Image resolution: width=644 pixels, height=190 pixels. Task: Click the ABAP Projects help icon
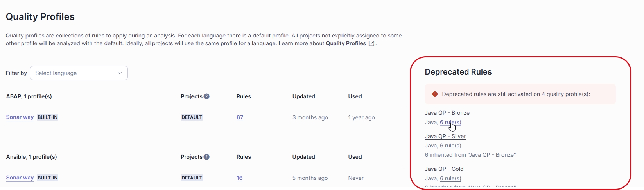(206, 96)
